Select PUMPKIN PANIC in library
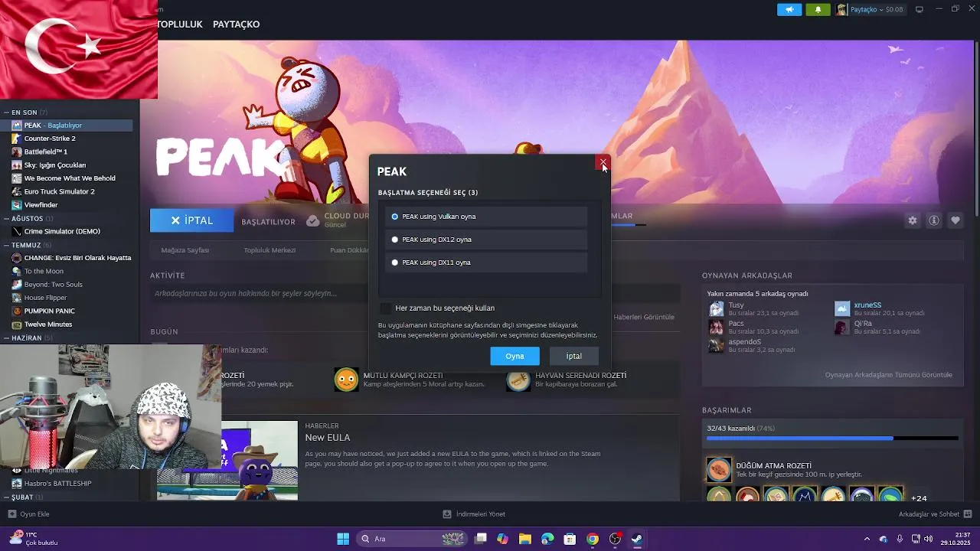 point(49,311)
